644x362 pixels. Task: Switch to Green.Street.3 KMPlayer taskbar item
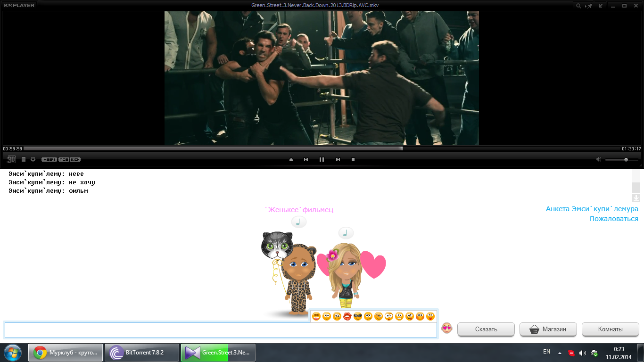(x=218, y=353)
